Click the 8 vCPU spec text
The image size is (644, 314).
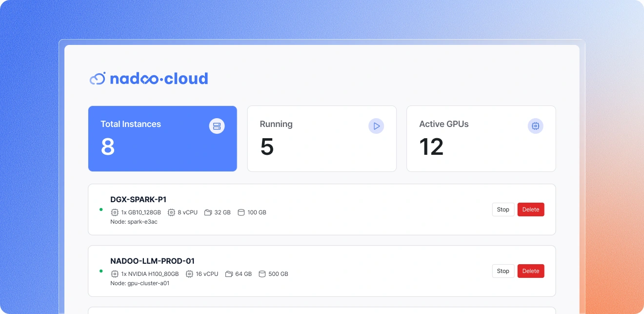point(188,212)
